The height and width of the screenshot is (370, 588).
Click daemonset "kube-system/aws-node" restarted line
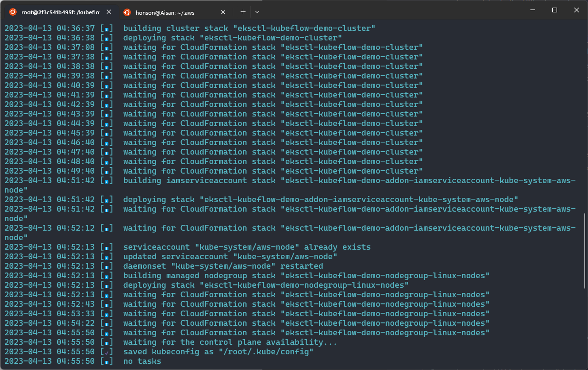coord(223,266)
